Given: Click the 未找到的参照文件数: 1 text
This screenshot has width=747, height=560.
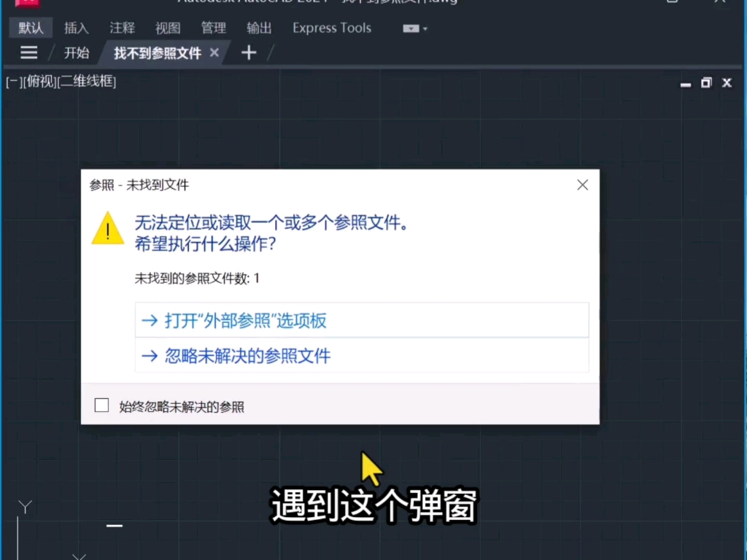Looking at the screenshot, I should 197,278.
